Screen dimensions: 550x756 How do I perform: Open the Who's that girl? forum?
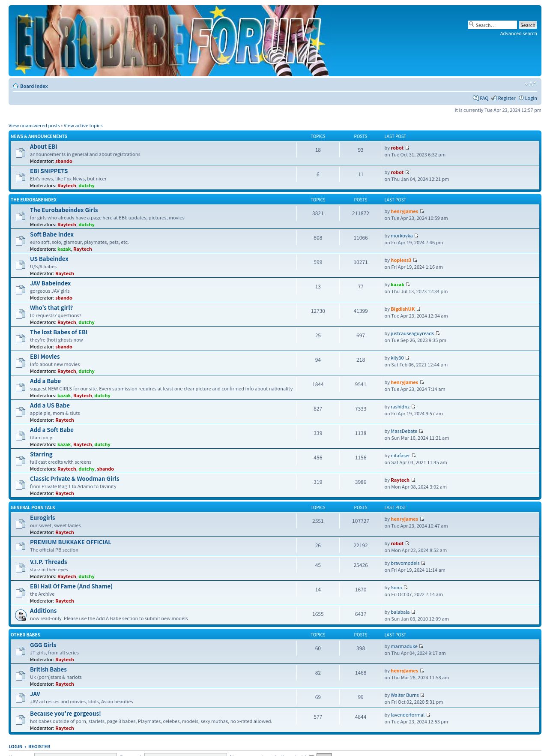51,308
